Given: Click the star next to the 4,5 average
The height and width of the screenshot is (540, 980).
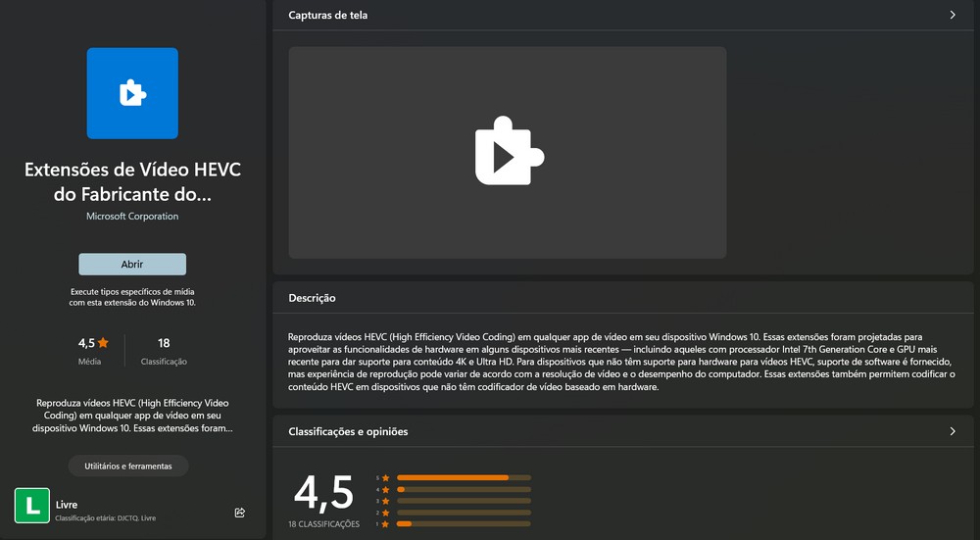Looking at the screenshot, I should tap(103, 342).
